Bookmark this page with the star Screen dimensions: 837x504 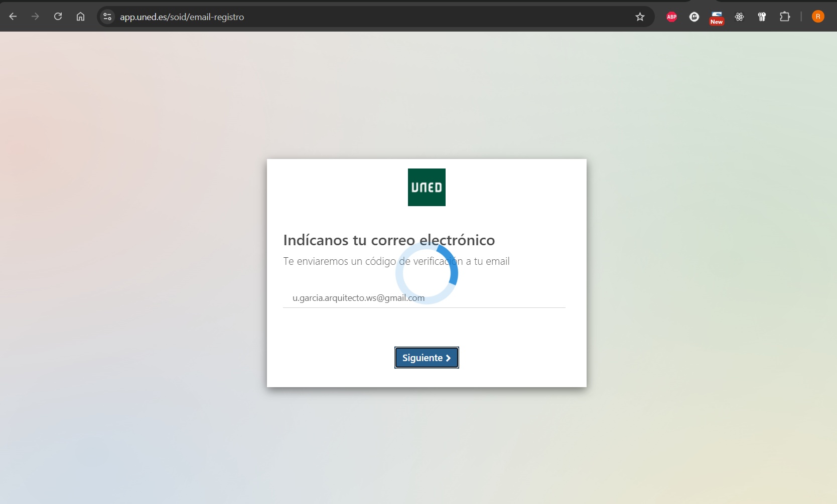coord(640,17)
